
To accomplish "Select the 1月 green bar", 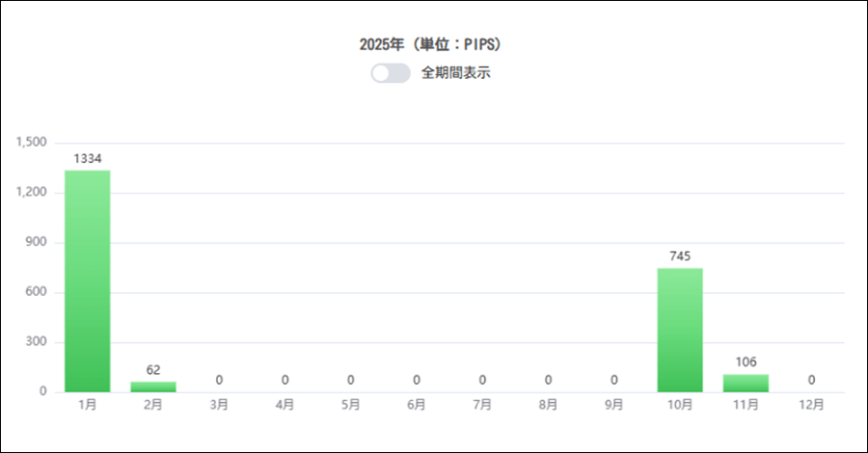I will click(x=88, y=280).
